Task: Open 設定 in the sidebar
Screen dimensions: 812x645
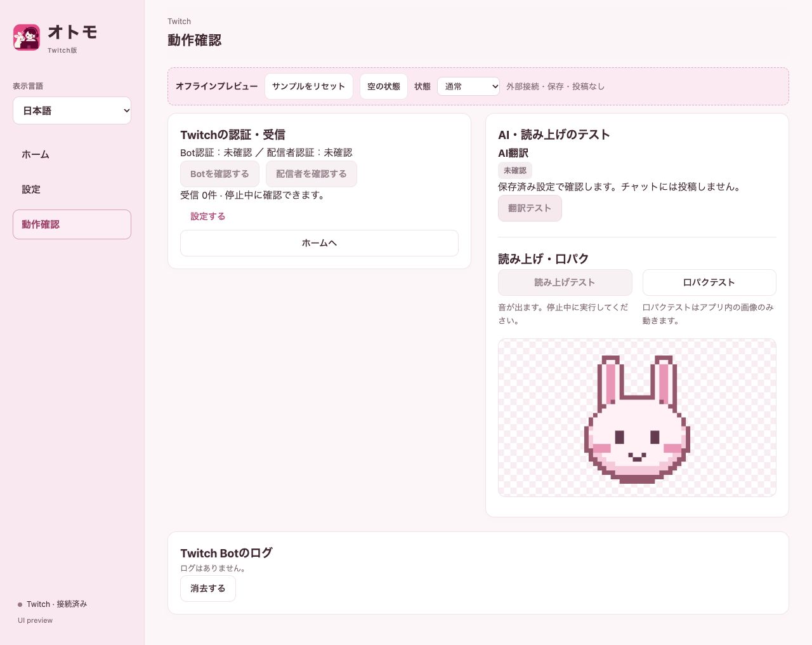Action: coord(72,189)
